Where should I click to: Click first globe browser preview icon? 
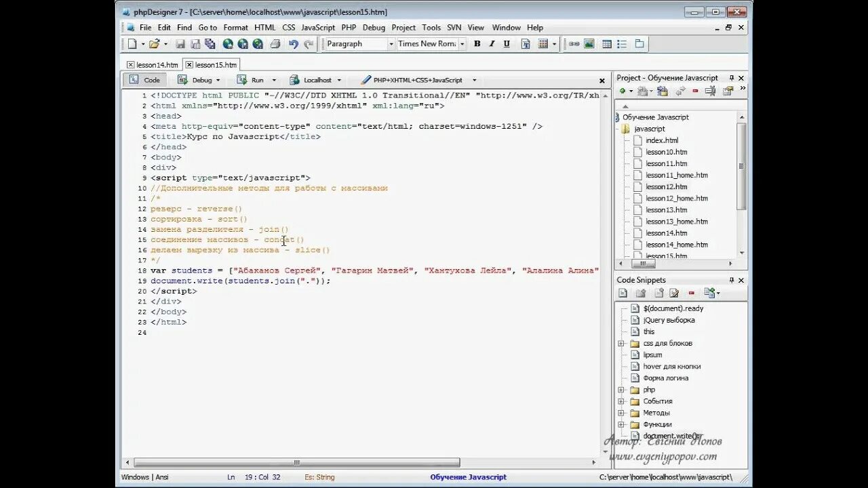click(228, 44)
